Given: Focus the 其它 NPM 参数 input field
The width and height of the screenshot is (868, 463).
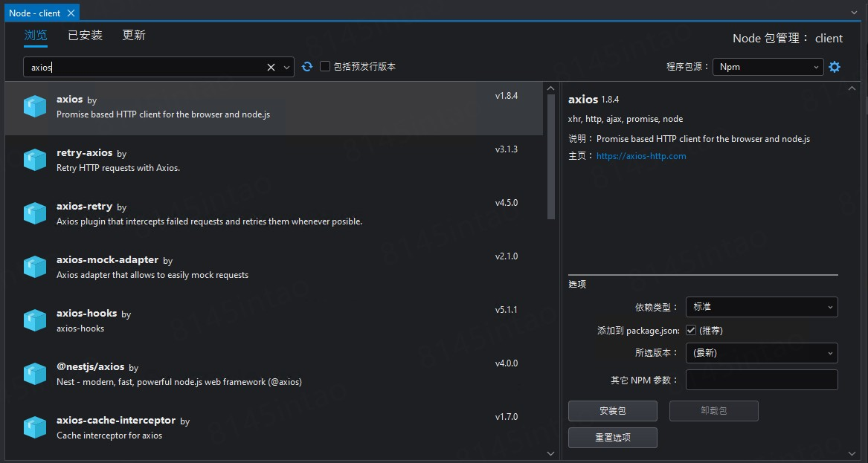Looking at the screenshot, I should (761, 380).
